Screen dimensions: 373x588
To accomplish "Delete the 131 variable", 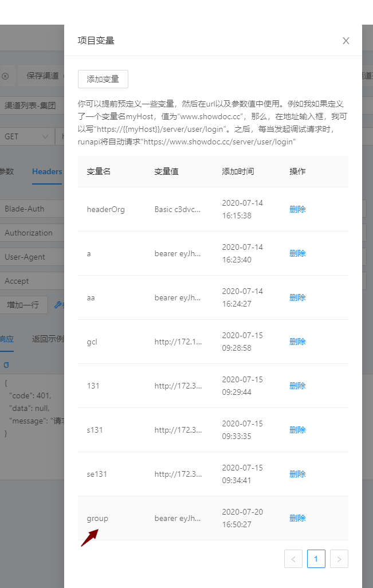I will click(x=297, y=386).
